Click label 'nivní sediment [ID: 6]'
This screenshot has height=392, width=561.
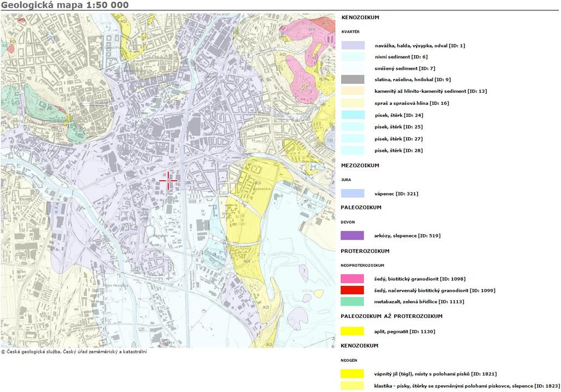point(401,57)
